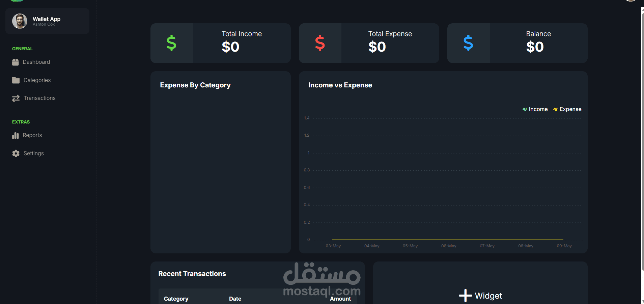Toggle the Income series in the chart legend

pos(535,109)
